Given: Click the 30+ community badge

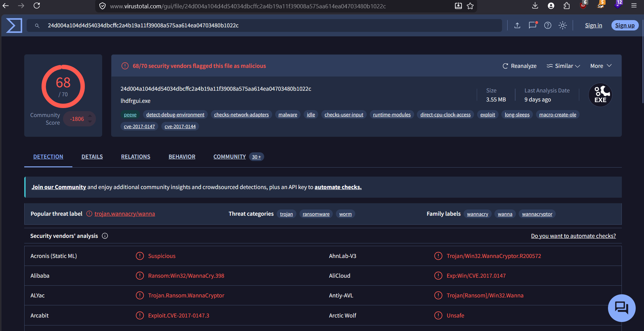Looking at the screenshot, I should pyautogui.click(x=256, y=157).
